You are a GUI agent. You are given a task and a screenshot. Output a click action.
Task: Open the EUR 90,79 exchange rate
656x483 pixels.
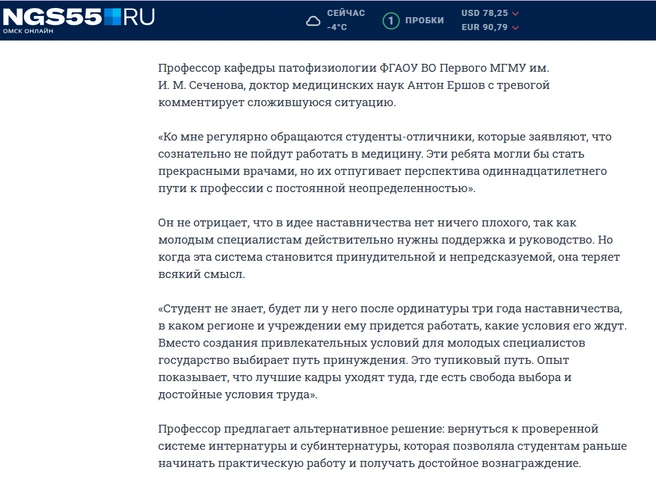point(484,27)
